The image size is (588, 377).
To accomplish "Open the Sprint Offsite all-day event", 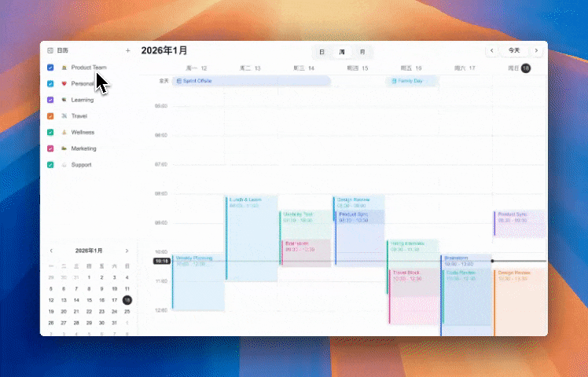I will [x=252, y=81].
